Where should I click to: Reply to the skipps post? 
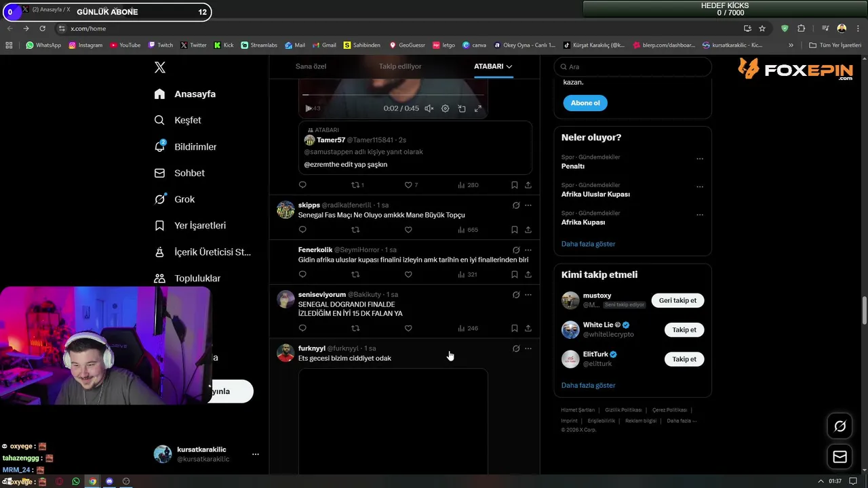(x=302, y=230)
